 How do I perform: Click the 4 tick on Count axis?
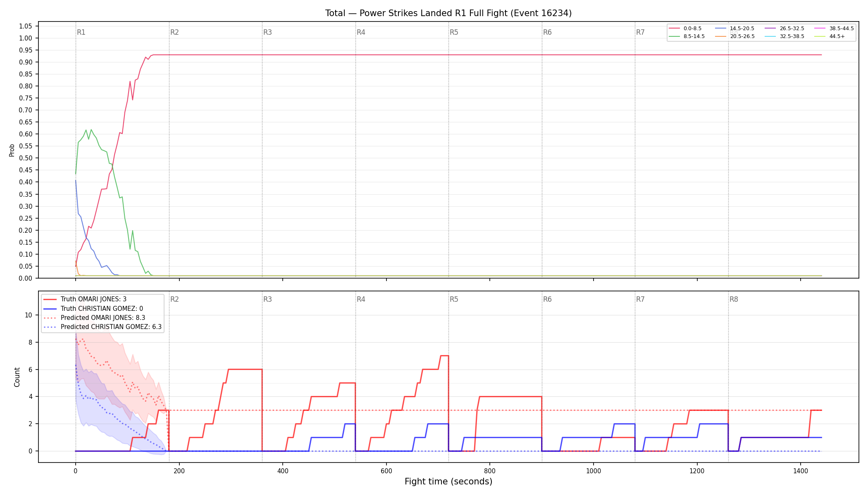pos(30,396)
